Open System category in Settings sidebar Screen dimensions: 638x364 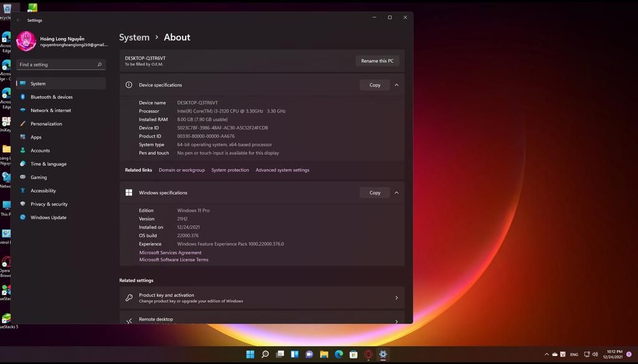[x=61, y=83]
